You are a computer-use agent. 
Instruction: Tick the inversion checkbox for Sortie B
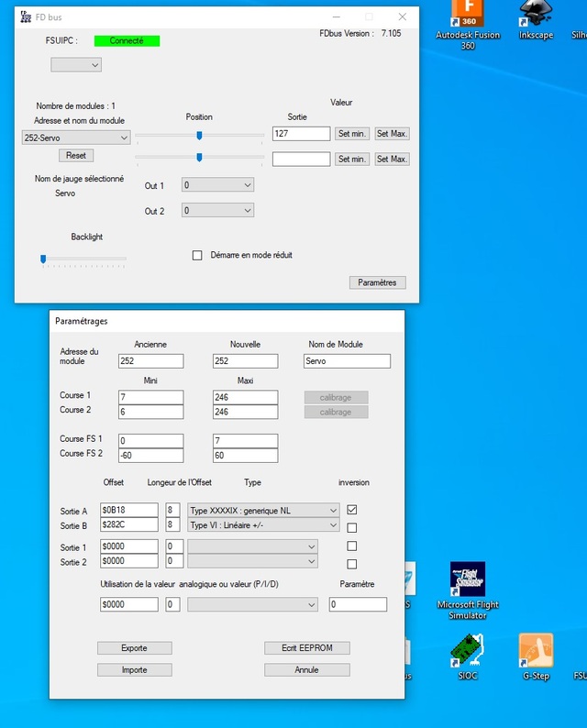pyautogui.click(x=352, y=527)
